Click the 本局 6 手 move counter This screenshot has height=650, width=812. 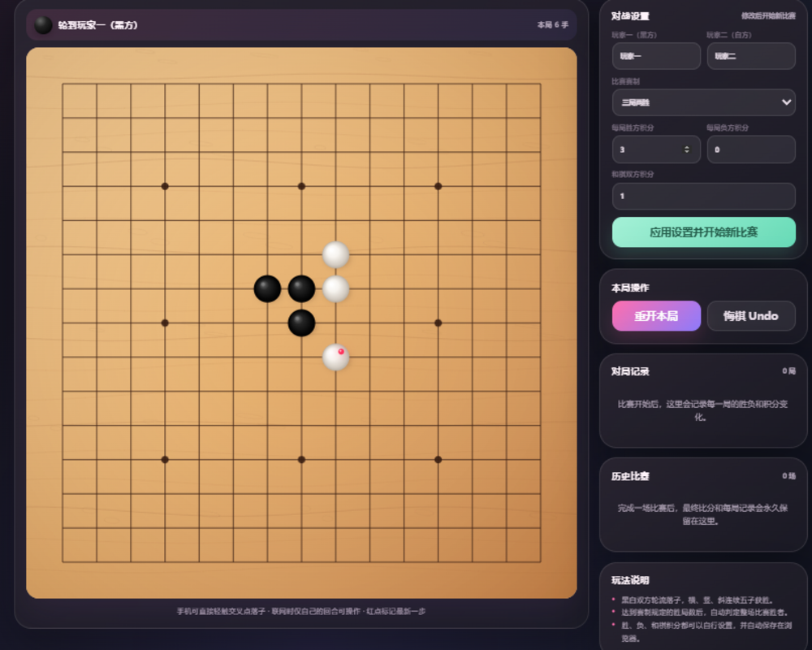click(552, 25)
